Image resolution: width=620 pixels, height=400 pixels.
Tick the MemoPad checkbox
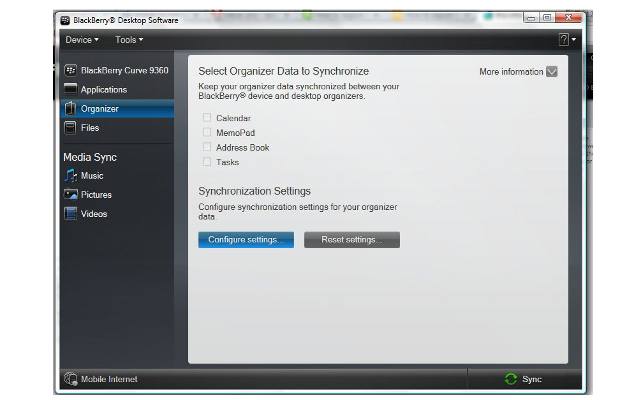click(206, 132)
